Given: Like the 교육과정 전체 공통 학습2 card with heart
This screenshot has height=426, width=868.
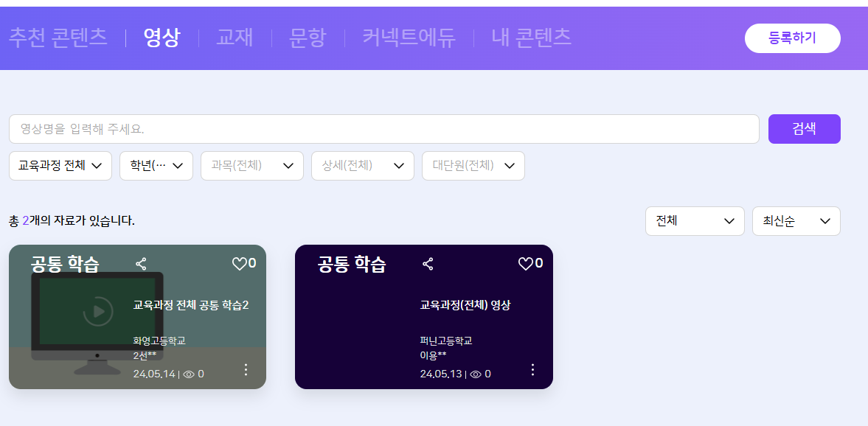Looking at the screenshot, I should [240, 264].
